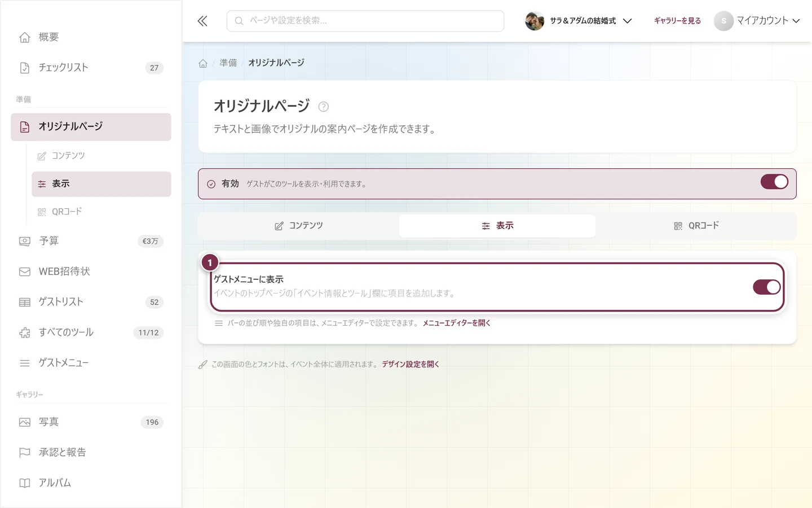Open チェックリスト in the sidebar
Screen dimensions: 812x508
click(x=91, y=68)
